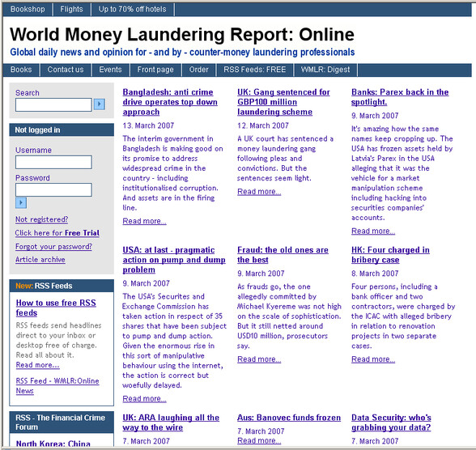Open the Article archive link

[40, 260]
